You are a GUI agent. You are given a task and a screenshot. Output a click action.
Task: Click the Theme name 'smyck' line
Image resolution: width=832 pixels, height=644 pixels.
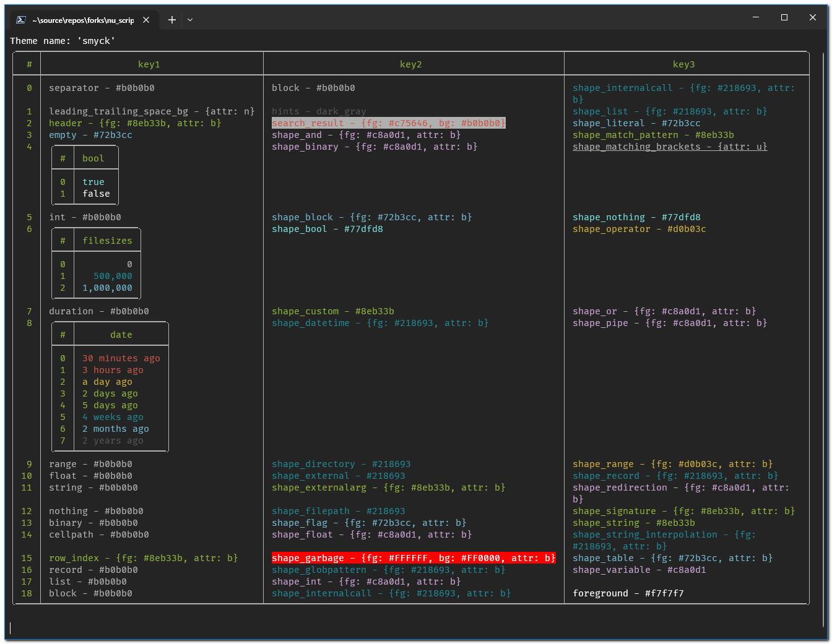pos(63,41)
